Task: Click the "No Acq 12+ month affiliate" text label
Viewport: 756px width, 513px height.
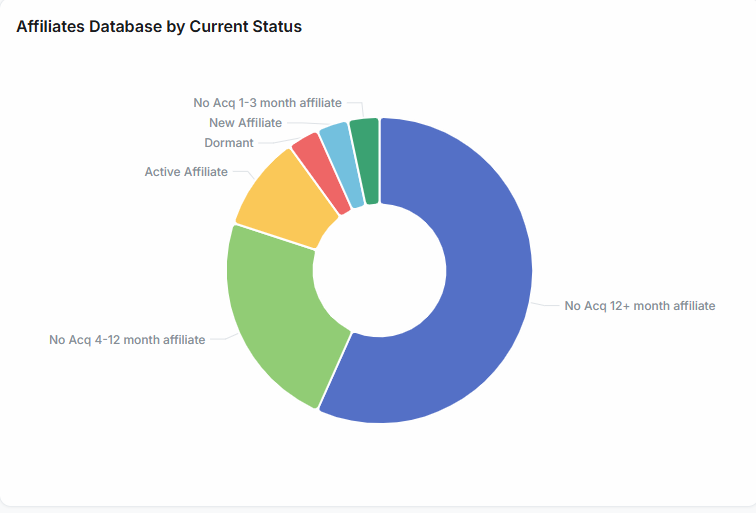Action: pos(640,306)
